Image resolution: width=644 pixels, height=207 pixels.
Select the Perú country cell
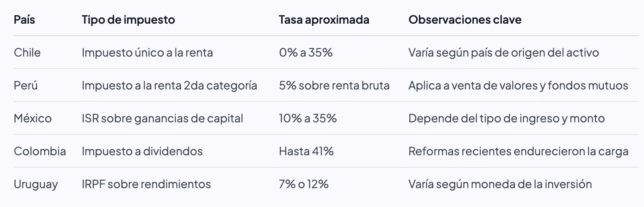click(x=26, y=85)
